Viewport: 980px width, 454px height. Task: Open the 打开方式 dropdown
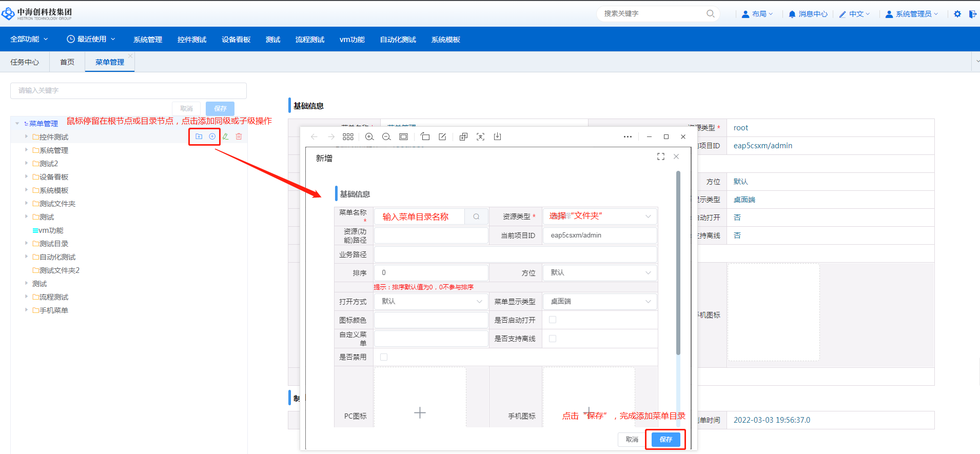431,302
